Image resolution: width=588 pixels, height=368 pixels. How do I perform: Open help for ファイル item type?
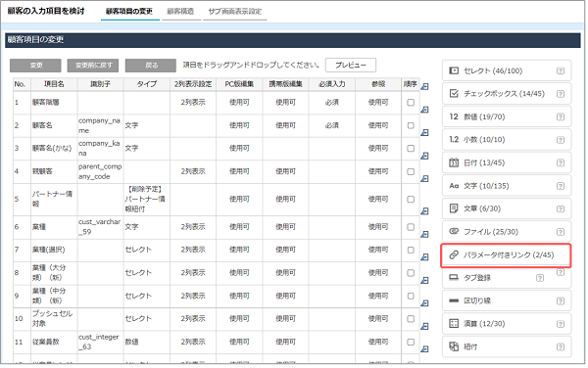pyautogui.click(x=561, y=232)
